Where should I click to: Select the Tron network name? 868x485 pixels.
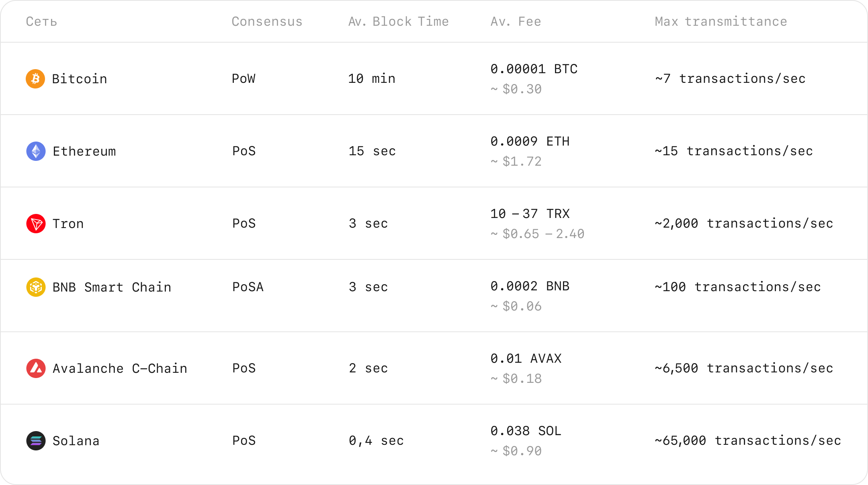click(x=68, y=224)
